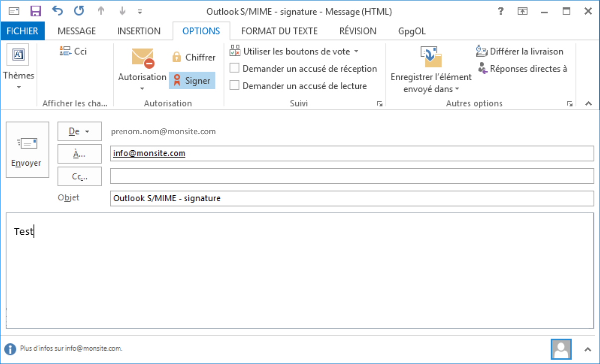The width and height of the screenshot is (600, 364).
Task: Open Utiliser les boutons de vote dropdown
Action: click(x=294, y=51)
